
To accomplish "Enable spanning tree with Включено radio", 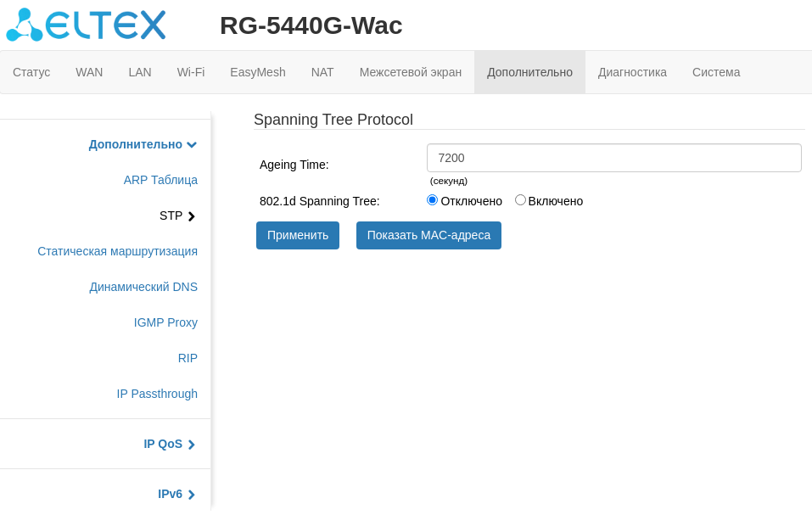I will point(520,200).
